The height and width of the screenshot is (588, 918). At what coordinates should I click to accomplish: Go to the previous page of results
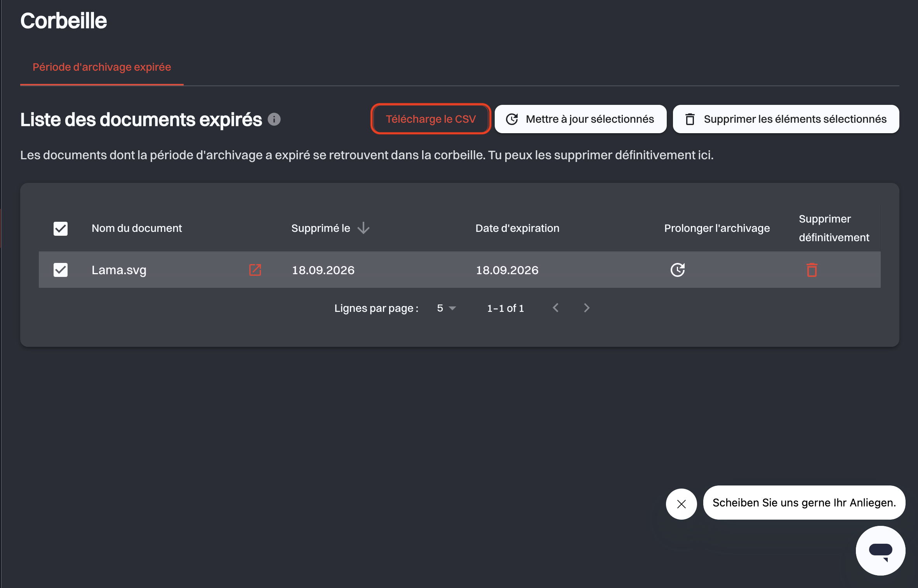pyautogui.click(x=556, y=308)
